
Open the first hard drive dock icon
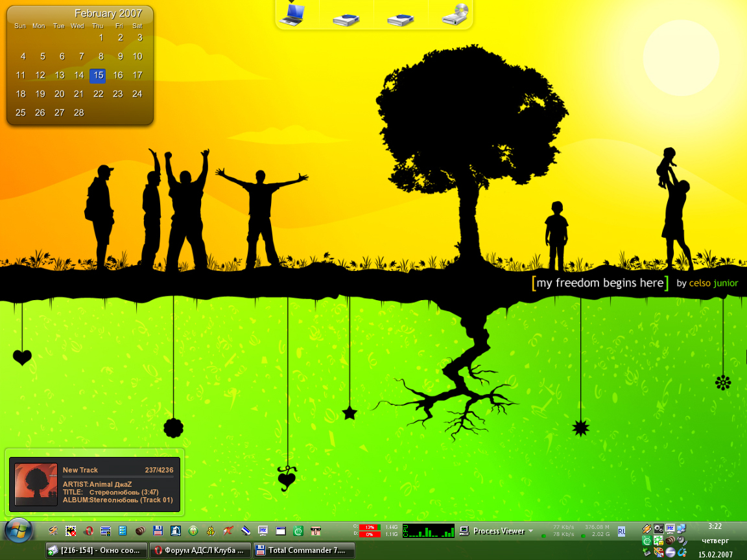346,19
